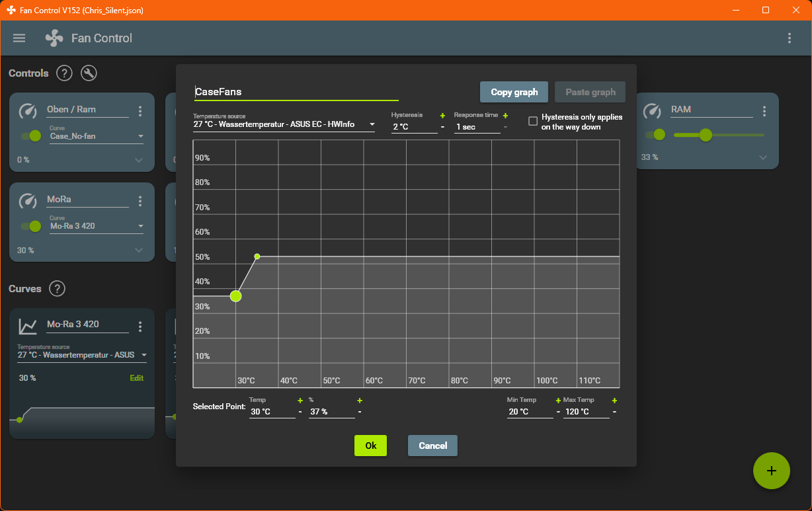Open the hamburger navigation menu
The width and height of the screenshot is (812, 511).
[x=19, y=38]
